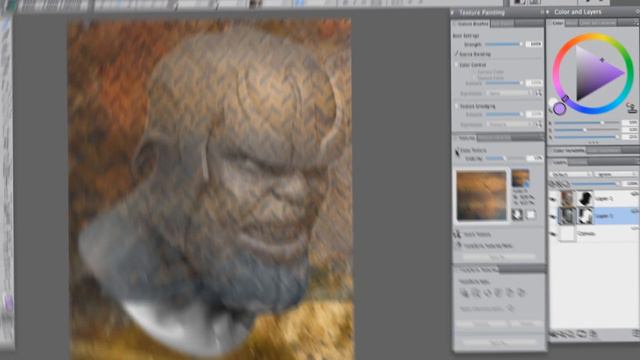Click fourth icon in Layers panel footer
640x360 pixels.
click(x=582, y=334)
